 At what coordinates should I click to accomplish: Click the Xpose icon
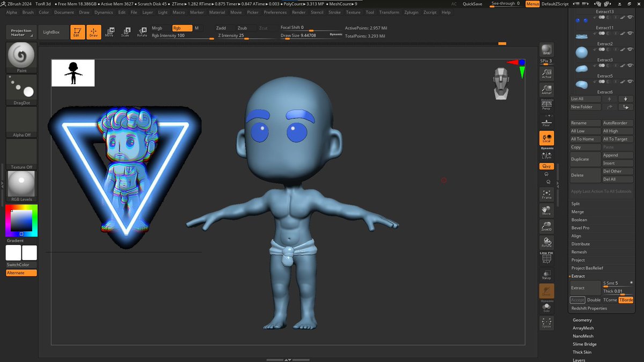[x=546, y=323]
